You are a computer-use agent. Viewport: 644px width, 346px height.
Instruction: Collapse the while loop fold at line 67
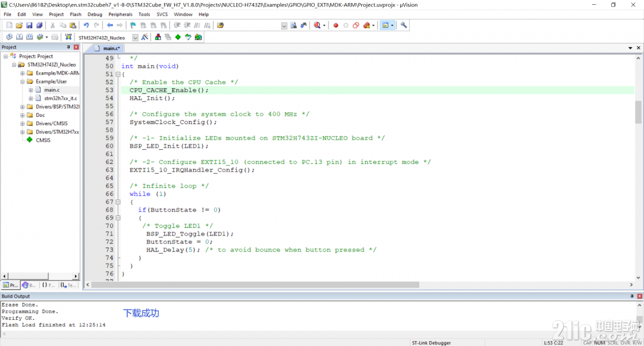coord(118,202)
